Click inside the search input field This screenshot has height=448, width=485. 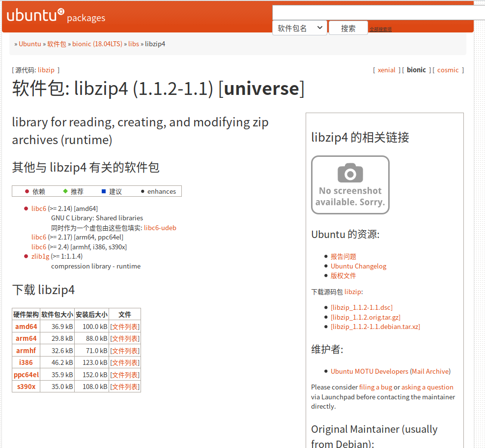tap(373, 11)
